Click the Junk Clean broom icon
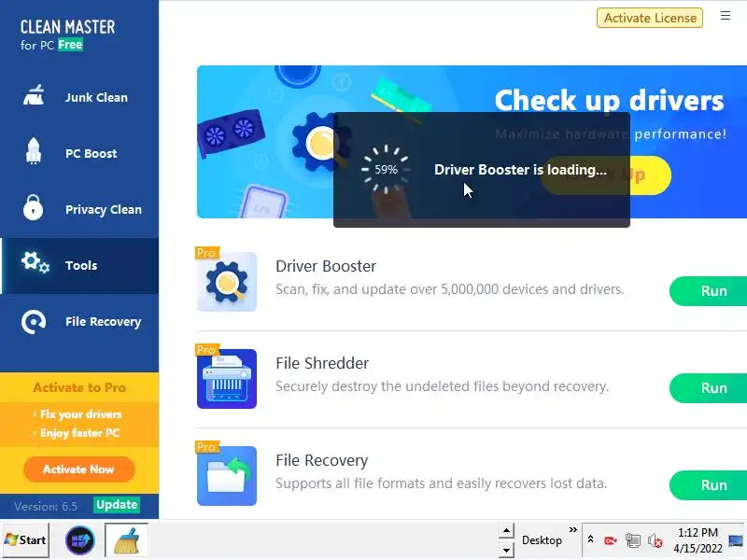 pyautogui.click(x=34, y=95)
